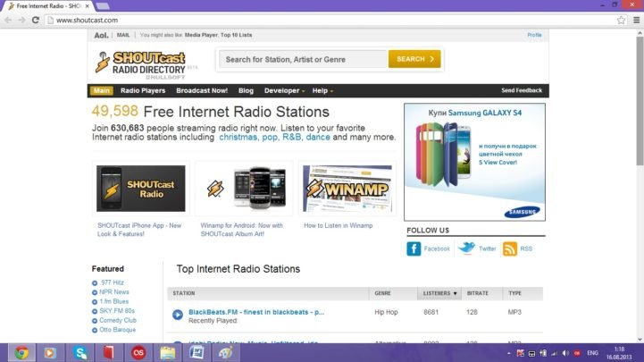Open Chrome from the taskbar
The image size is (644, 362).
(21, 352)
